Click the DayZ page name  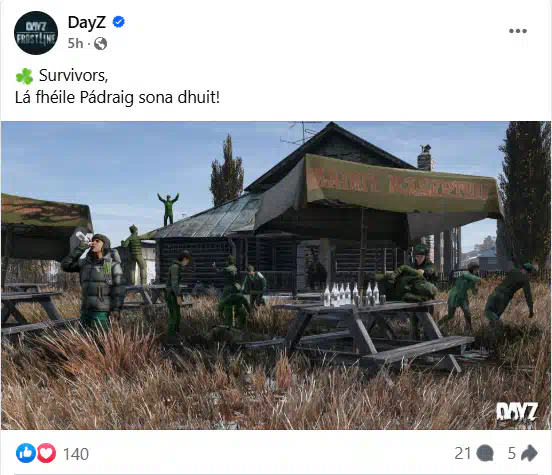(x=87, y=22)
